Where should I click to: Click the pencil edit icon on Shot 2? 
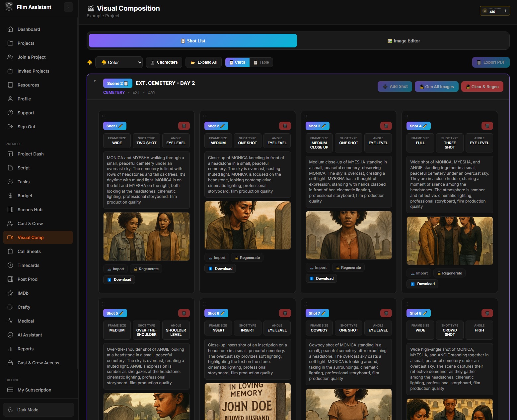[x=223, y=126]
